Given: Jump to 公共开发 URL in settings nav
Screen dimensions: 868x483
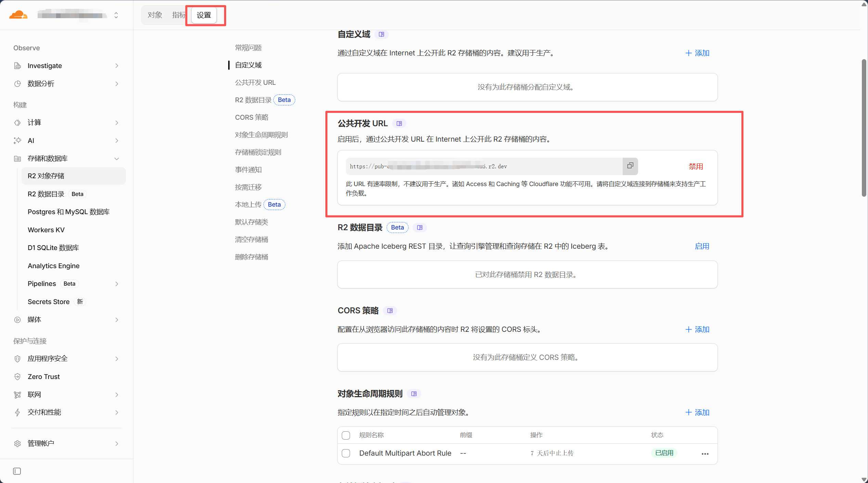Looking at the screenshot, I should coord(255,82).
